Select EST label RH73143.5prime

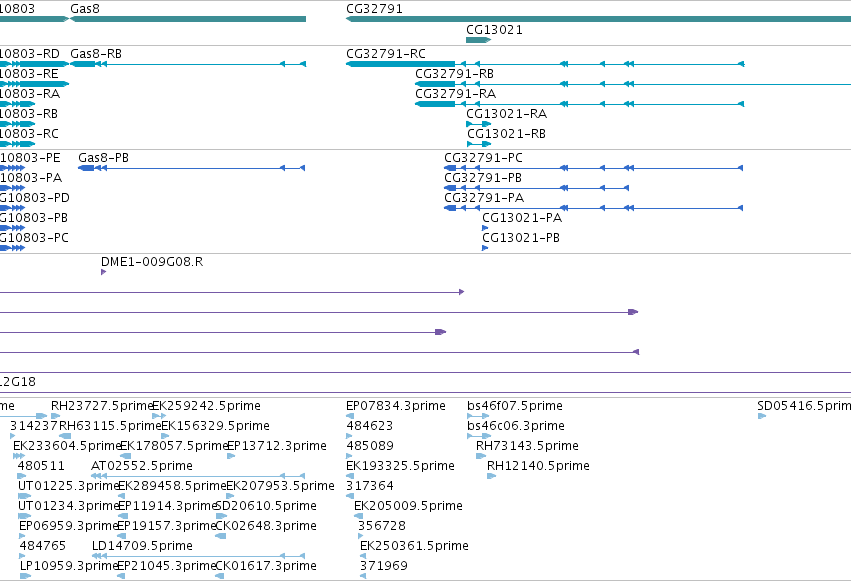coord(527,446)
